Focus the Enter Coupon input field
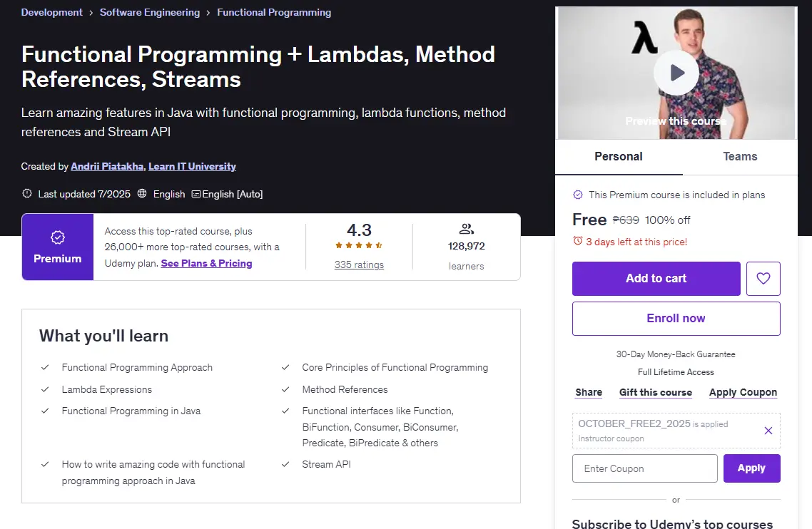 [645, 468]
